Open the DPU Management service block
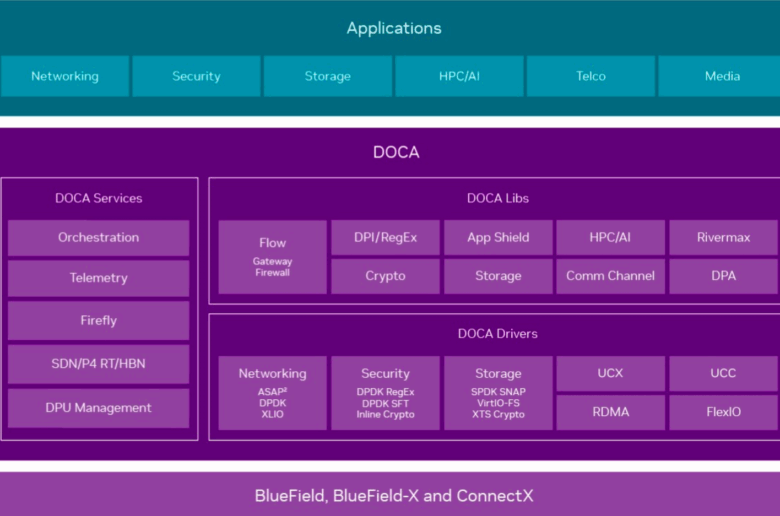This screenshot has height=516, width=780. pyautogui.click(x=98, y=408)
